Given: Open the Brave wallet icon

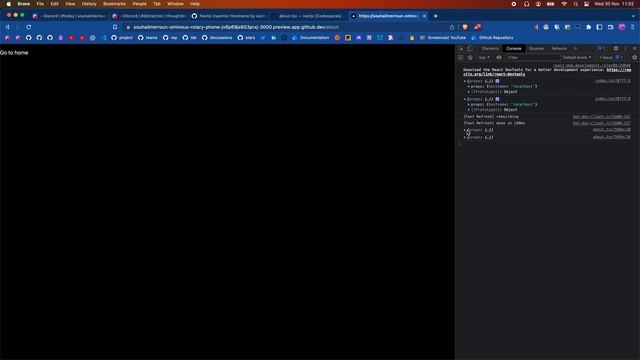Looking at the screenshot, I should point(610,27).
